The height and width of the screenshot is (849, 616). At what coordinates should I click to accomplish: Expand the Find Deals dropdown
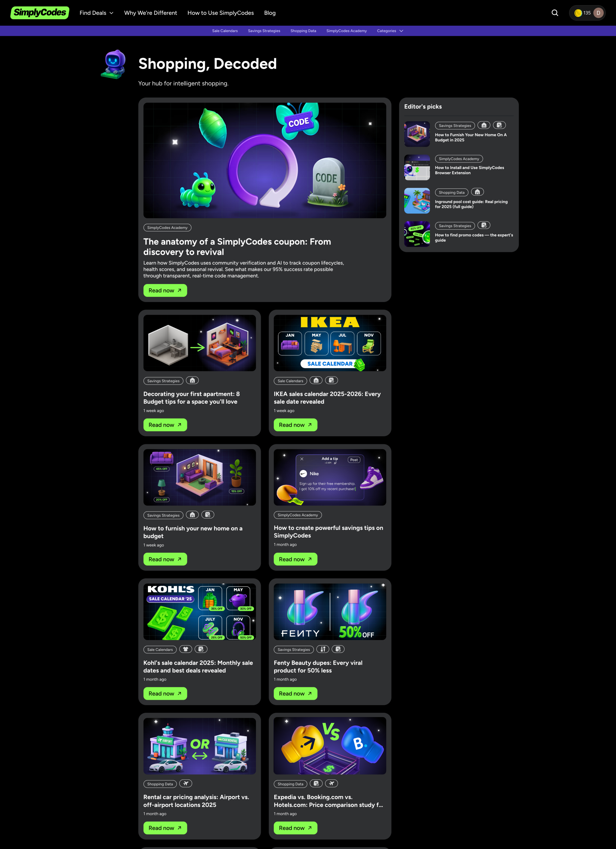pos(96,13)
